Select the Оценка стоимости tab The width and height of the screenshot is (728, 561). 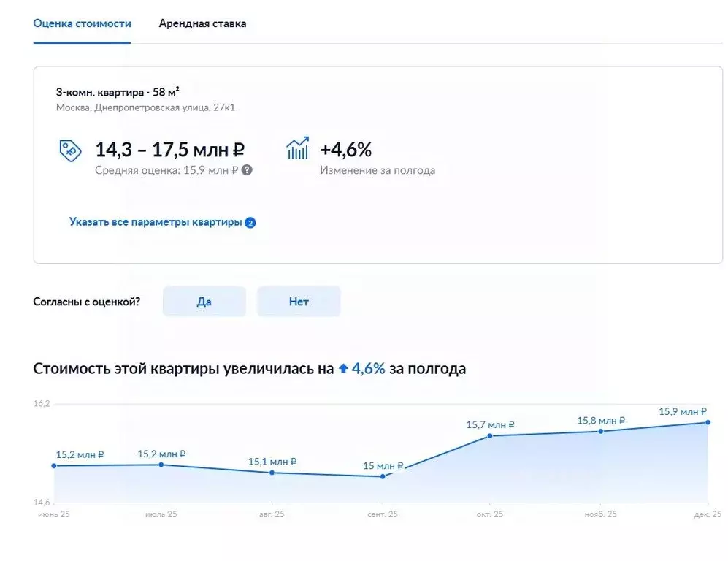pos(82,23)
